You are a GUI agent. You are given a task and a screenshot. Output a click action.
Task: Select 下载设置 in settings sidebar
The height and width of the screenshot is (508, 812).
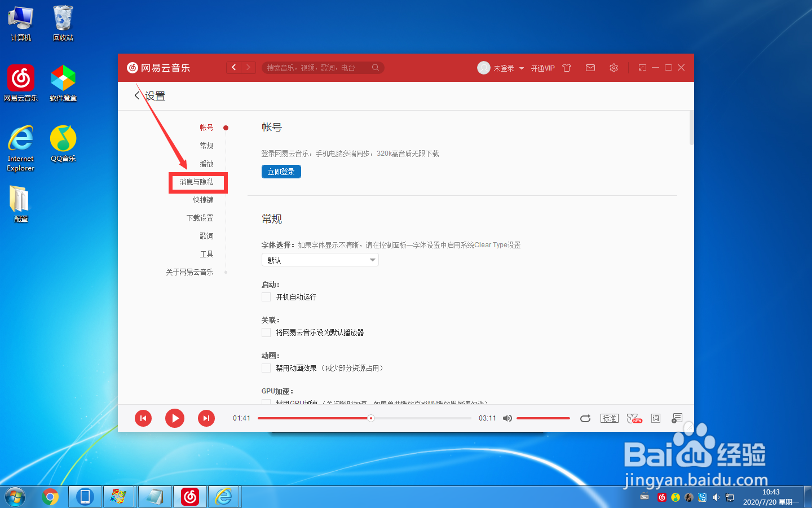[x=200, y=218]
